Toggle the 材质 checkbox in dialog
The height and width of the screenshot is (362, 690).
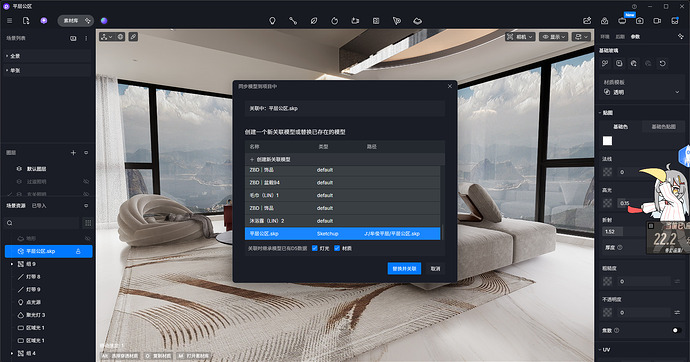pos(337,248)
